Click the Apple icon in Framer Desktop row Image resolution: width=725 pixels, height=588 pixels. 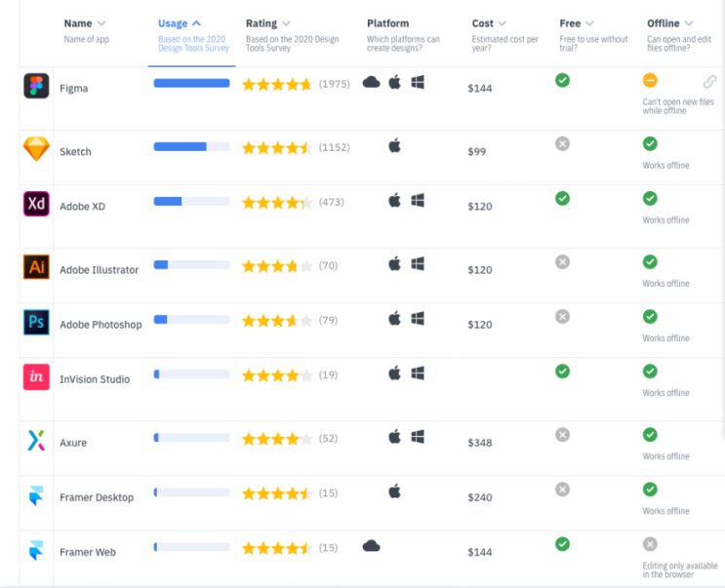click(394, 491)
